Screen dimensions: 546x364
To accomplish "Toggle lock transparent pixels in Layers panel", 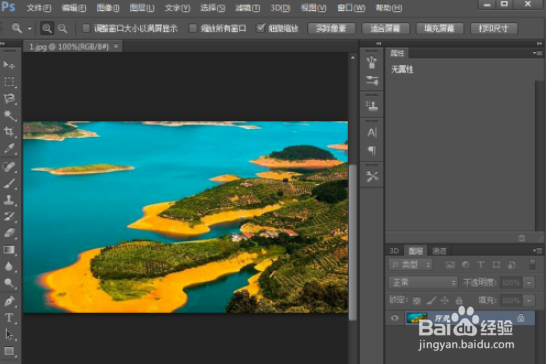I will (x=417, y=300).
